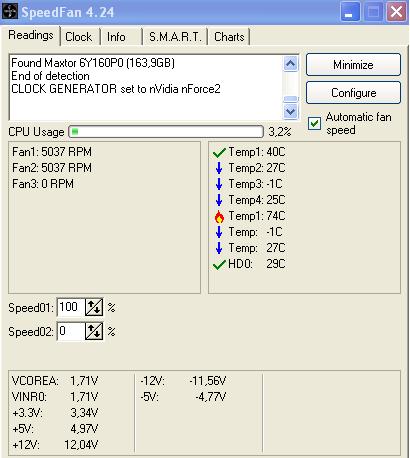Toggle the Automatic fan speed checkbox
The width and height of the screenshot is (410, 458).
pos(314,123)
